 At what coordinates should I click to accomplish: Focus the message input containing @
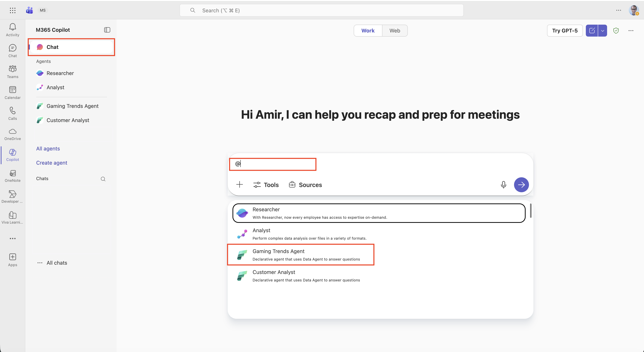pos(380,164)
